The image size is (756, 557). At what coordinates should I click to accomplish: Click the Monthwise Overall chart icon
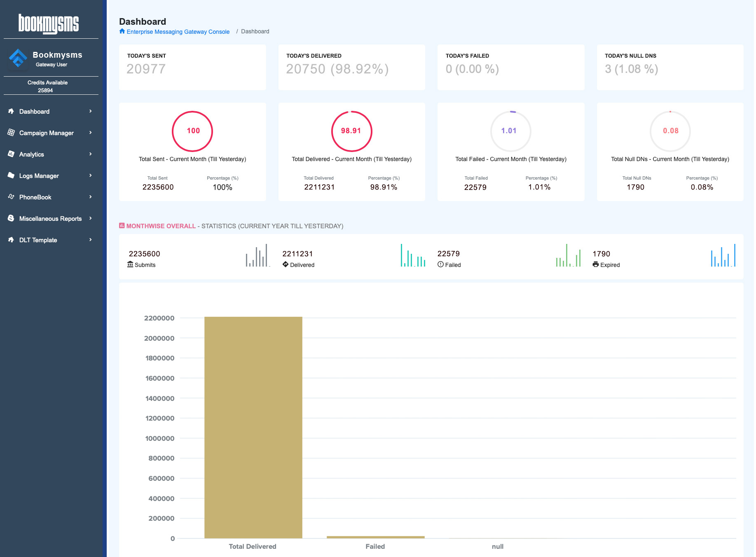click(122, 226)
